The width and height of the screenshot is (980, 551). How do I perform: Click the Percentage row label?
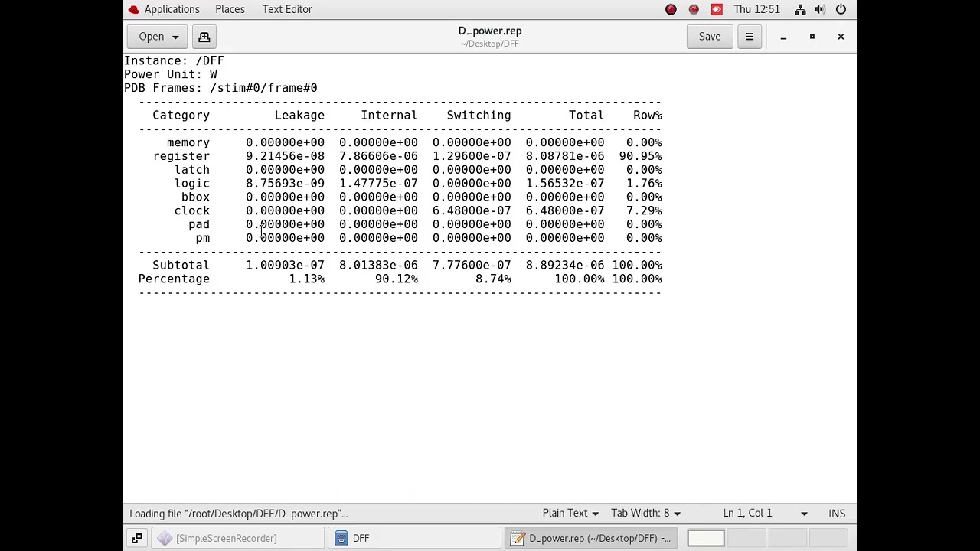tap(174, 279)
